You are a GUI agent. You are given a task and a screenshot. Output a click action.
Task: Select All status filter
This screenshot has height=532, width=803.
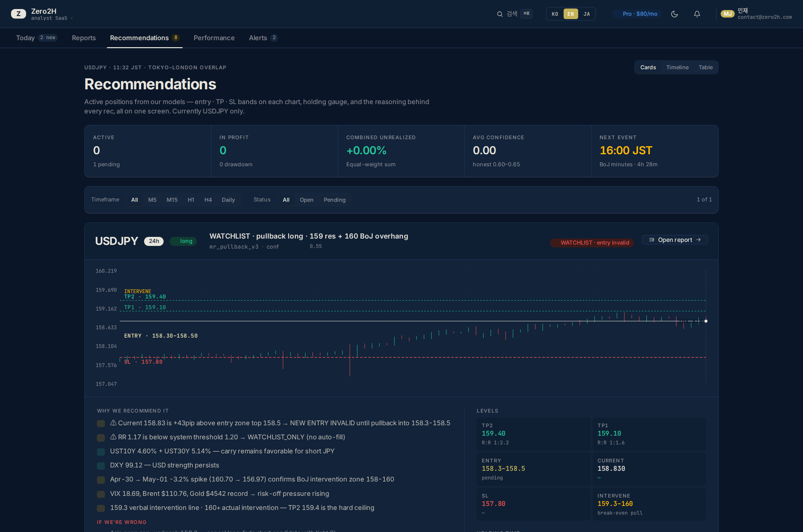(x=286, y=200)
